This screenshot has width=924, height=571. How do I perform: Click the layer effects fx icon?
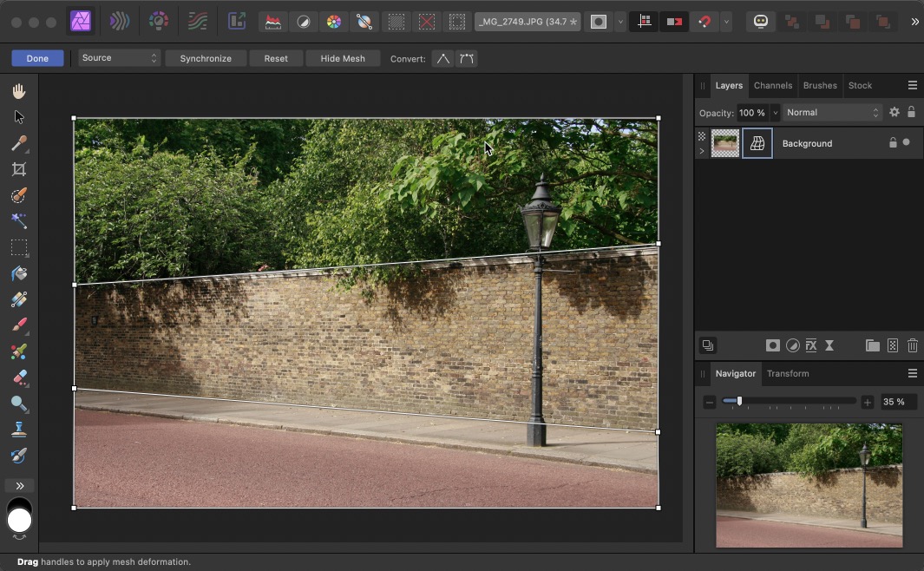point(811,345)
